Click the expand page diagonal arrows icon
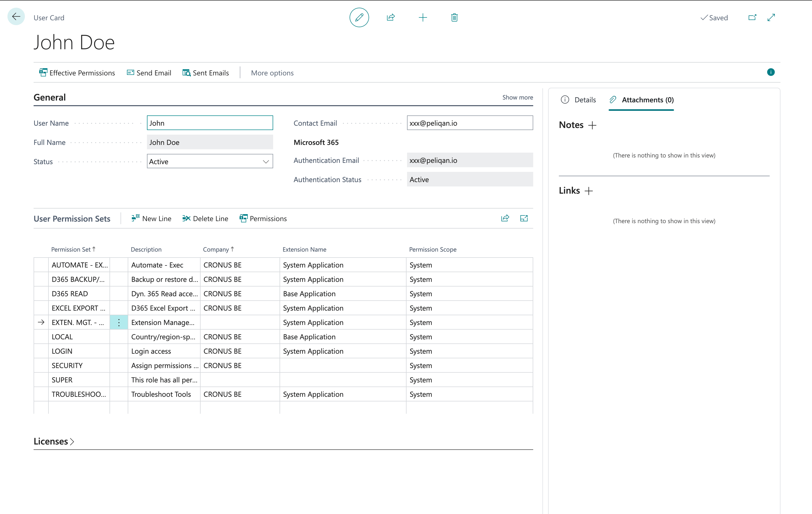Image resolution: width=812 pixels, height=514 pixels. pyautogui.click(x=771, y=17)
